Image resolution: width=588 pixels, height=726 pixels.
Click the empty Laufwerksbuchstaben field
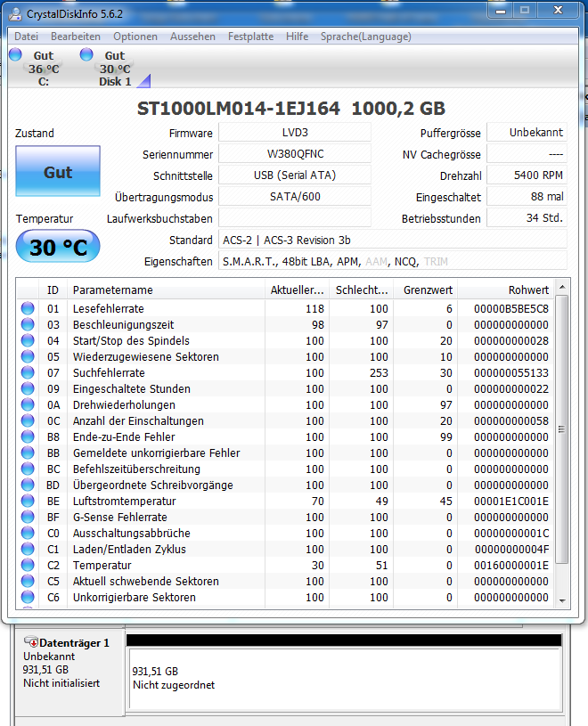click(295, 217)
